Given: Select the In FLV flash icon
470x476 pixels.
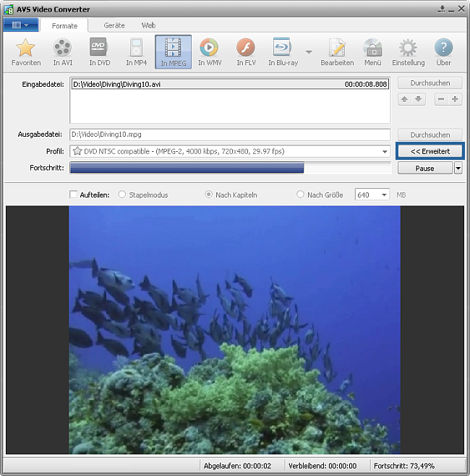Looking at the screenshot, I should click(246, 48).
